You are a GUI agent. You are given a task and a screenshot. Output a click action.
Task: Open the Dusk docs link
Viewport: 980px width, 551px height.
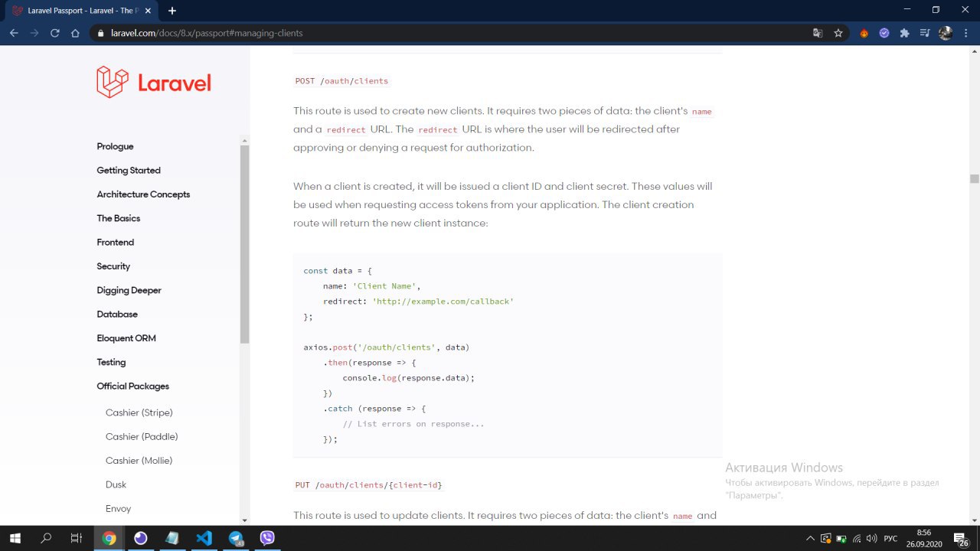[116, 484]
